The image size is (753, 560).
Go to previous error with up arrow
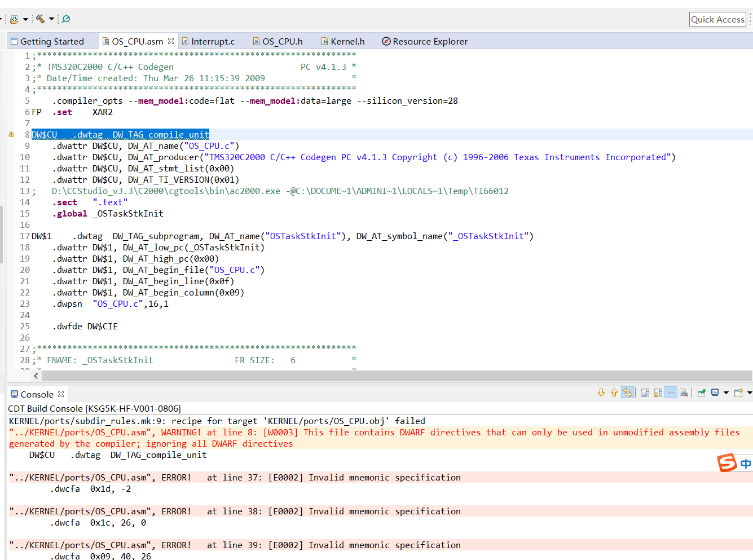pos(614,393)
